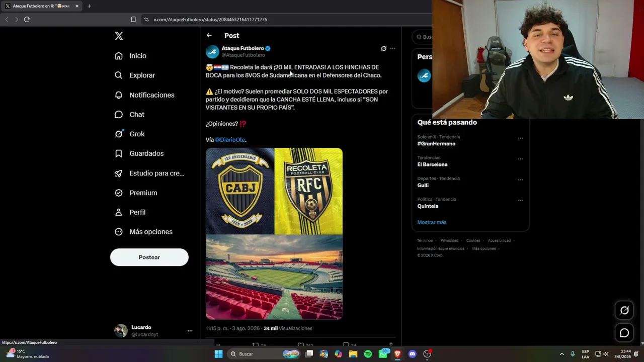
Task: Click the Buscar search field on X
Action: (x=422, y=37)
